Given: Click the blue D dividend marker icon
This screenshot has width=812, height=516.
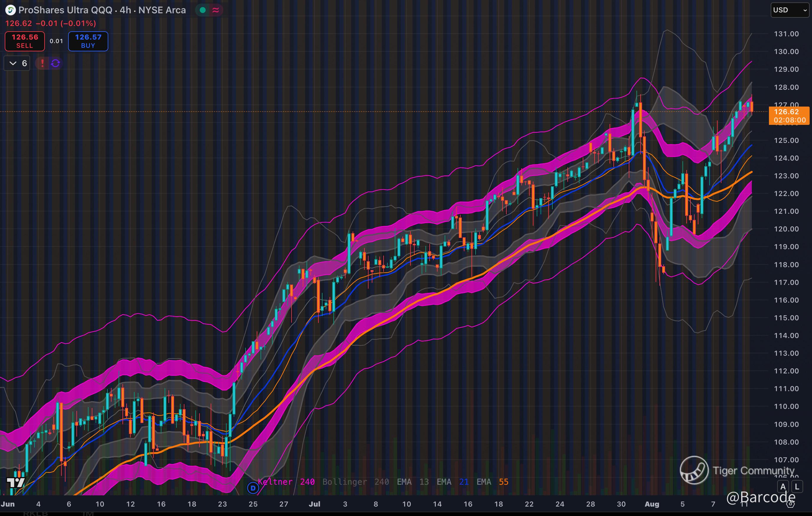Looking at the screenshot, I should coord(253,488).
